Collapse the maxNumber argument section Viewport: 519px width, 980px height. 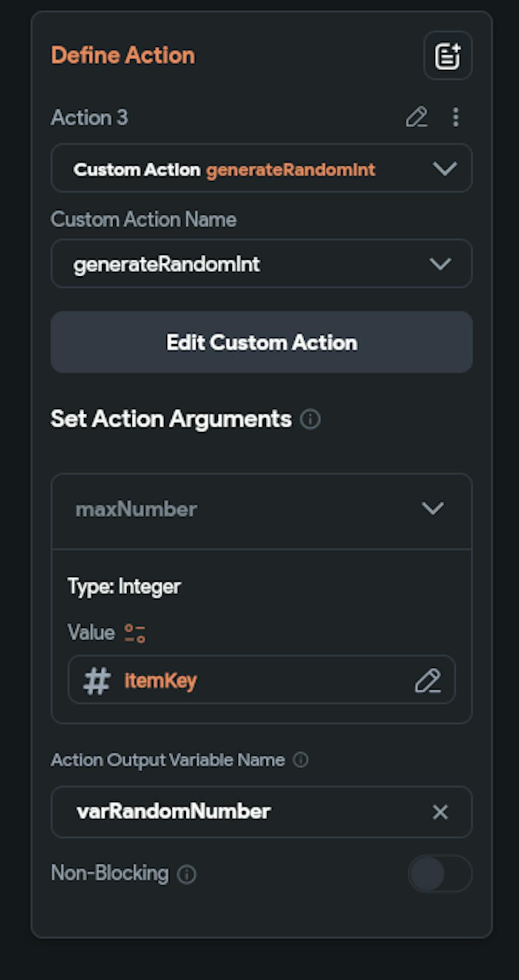pos(432,508)
